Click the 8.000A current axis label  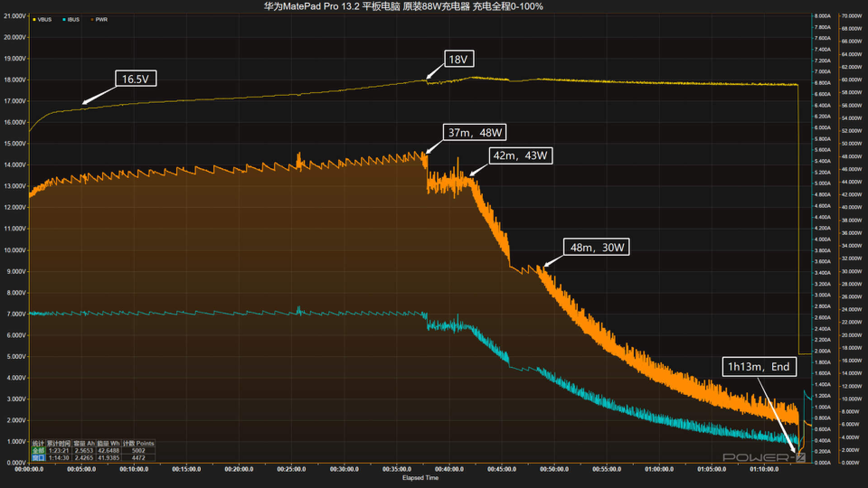point(822,16)
